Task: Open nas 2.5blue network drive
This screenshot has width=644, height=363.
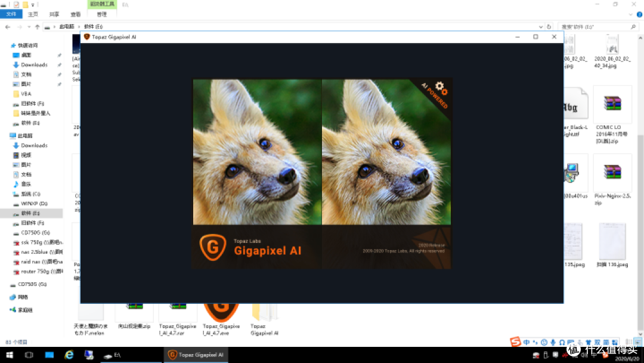Action: pyautogui.click(x=41, y=252)
